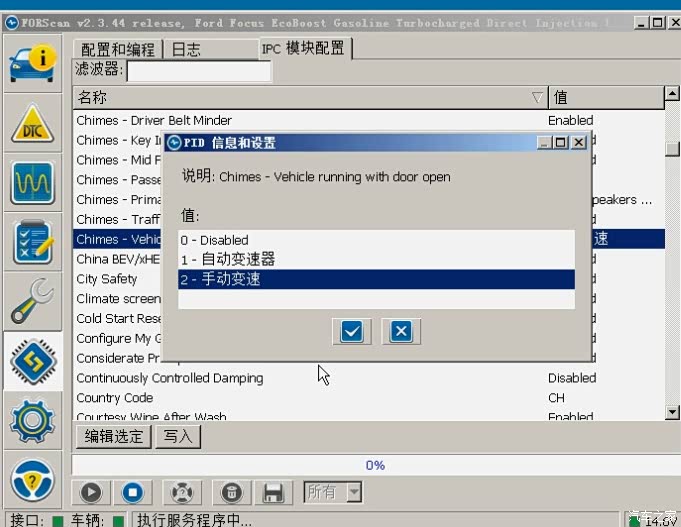Cancel the PID dialog with the X button
The width and height of the screenshot is (681, 527).
point(400,331)
